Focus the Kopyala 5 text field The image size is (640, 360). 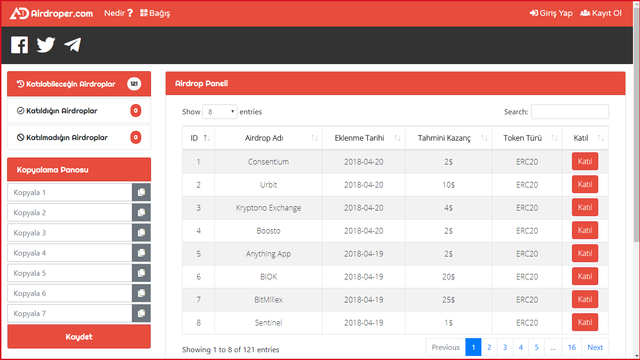coord(70,273)
